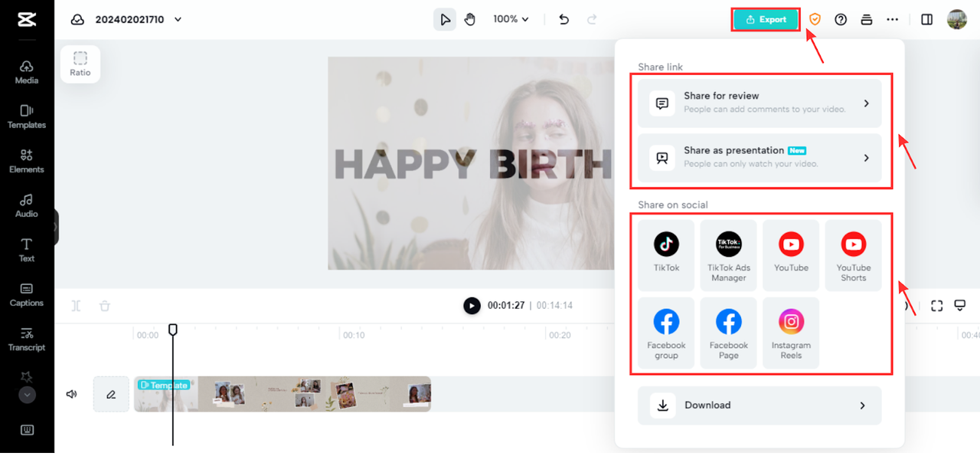This screenshot has height=456, width=980.
Task: Click the split clip icon
Action: pos(76,306)
